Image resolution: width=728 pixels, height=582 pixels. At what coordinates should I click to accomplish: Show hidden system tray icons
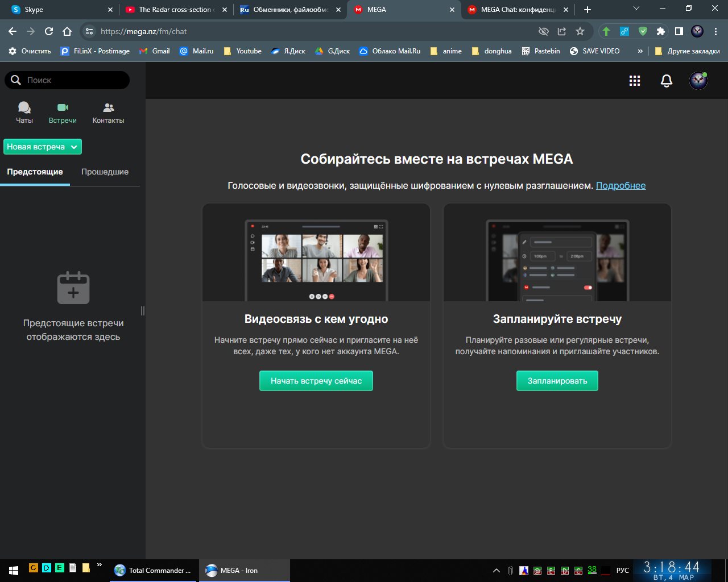pyautogui.click(x=496, y=571)
